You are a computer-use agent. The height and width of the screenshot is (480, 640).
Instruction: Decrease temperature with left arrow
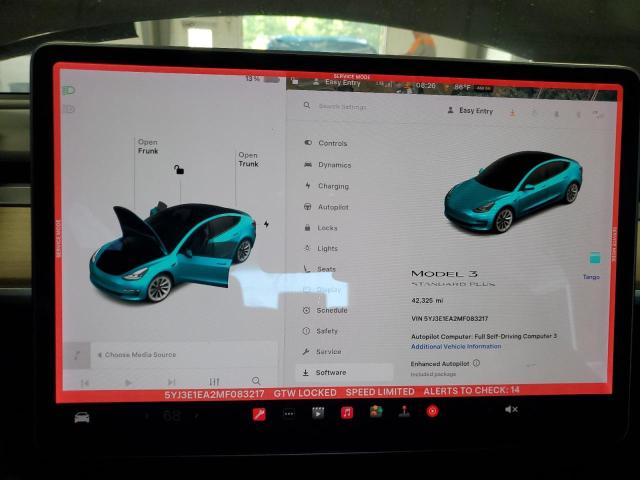coord(147,416)
